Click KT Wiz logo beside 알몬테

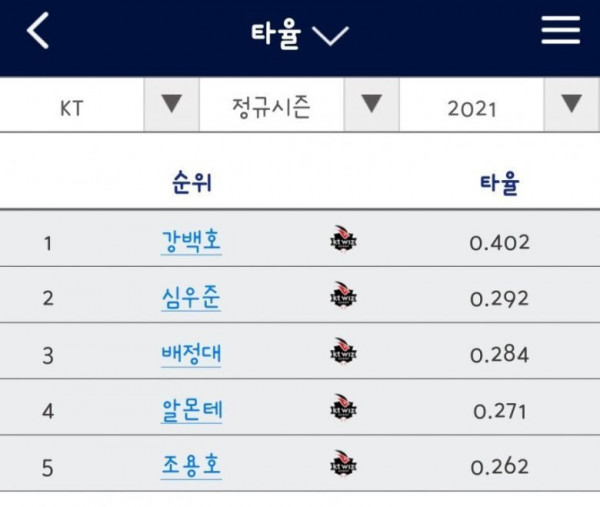click(x=343, y=407)
